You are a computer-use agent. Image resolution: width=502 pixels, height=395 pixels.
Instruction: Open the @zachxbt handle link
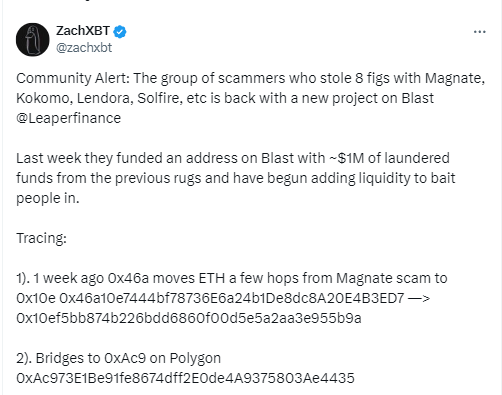(84, 48)
